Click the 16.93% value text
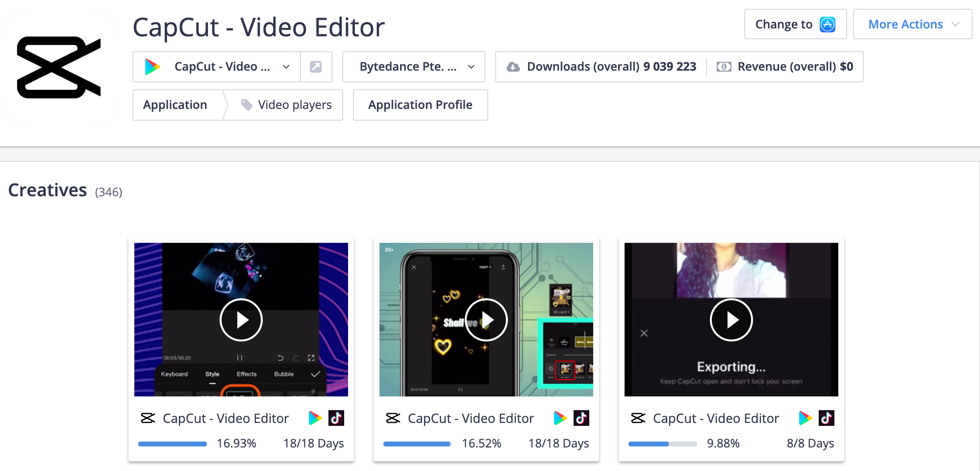This screenshot has width=980, height=471. click(x=236, y=444)
